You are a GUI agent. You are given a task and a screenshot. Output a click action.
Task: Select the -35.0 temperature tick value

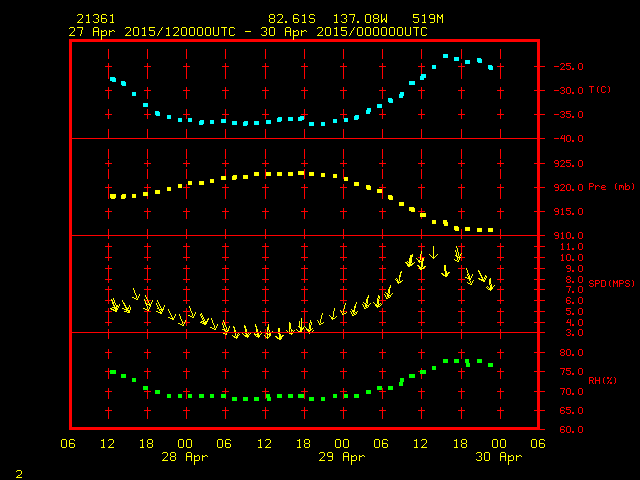click(x=568, y=115)
